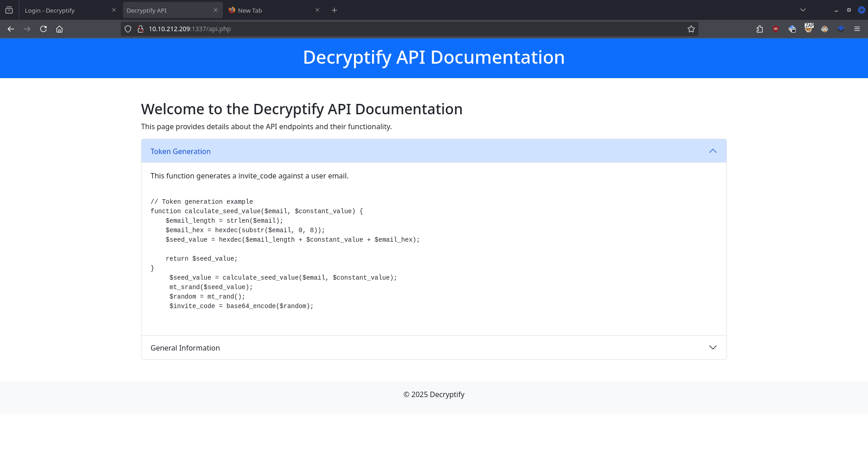Navigate back to the previous page
This screenshot has width=868, height=468.
click(x=11, y=29)
